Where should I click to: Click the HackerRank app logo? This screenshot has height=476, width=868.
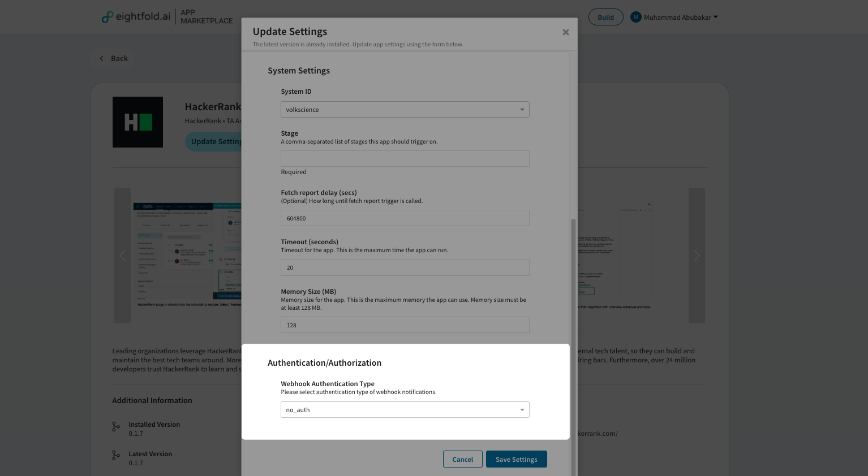137,122
